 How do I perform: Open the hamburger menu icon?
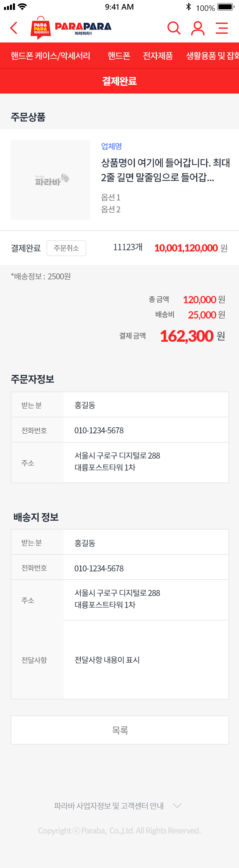click(222, 28)
